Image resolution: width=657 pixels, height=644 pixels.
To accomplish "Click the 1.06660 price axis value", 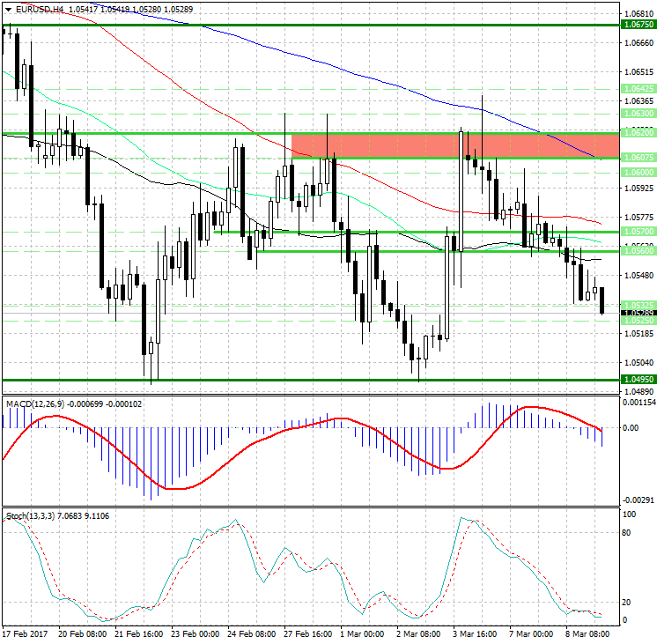I will pos(639,43).
